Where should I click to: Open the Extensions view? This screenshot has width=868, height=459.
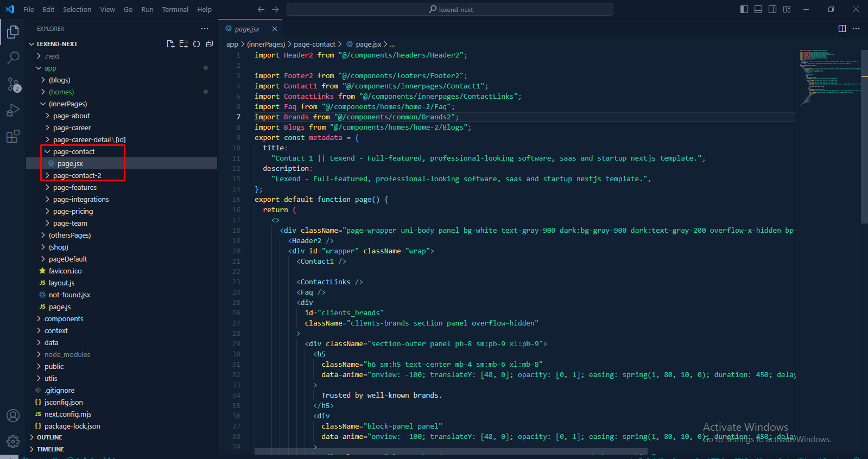13,136
